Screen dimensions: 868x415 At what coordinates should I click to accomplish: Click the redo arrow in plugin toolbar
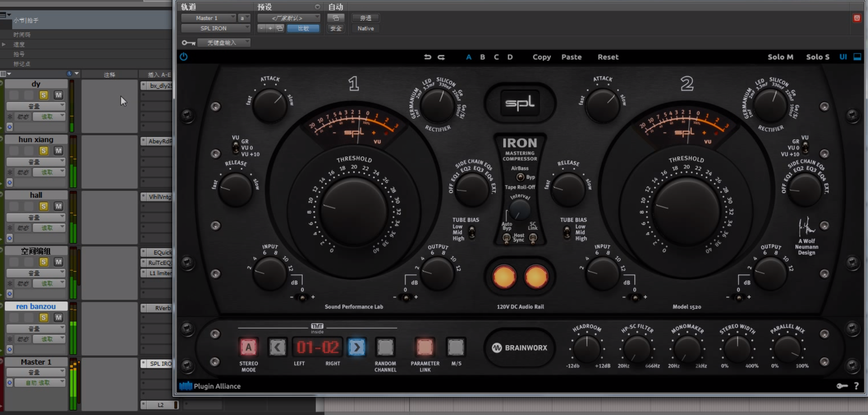pos(441,57)
